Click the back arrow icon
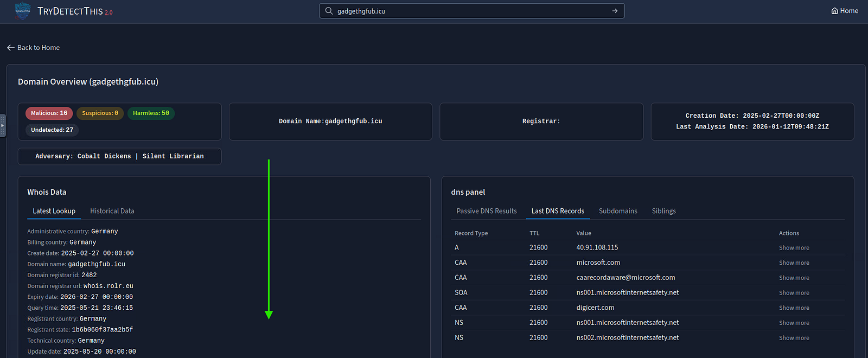Screen dimensions: 868x358 [x=11, y=48]
